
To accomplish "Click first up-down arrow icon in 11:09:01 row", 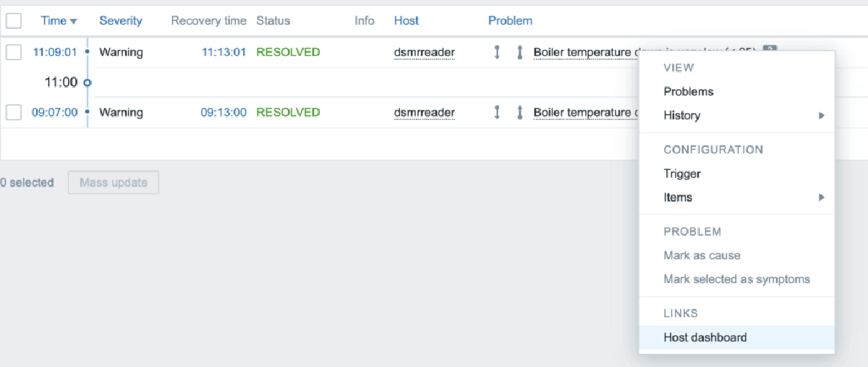I will point(496,52).
